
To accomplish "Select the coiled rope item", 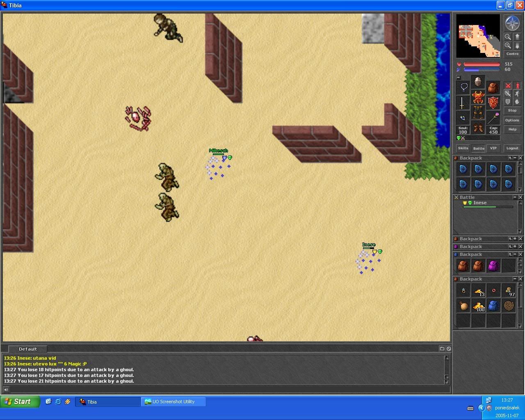I will pos(509,306).
